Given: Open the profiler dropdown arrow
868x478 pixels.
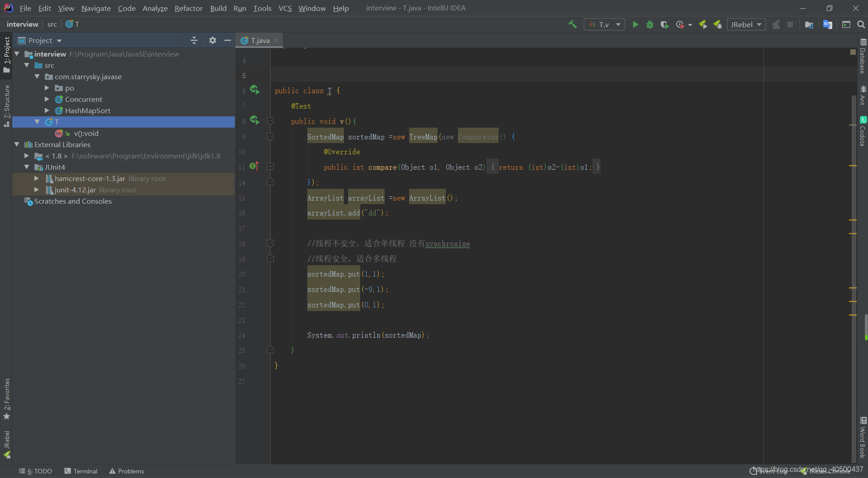Looking at the screenshot, I should pos(690,25).
